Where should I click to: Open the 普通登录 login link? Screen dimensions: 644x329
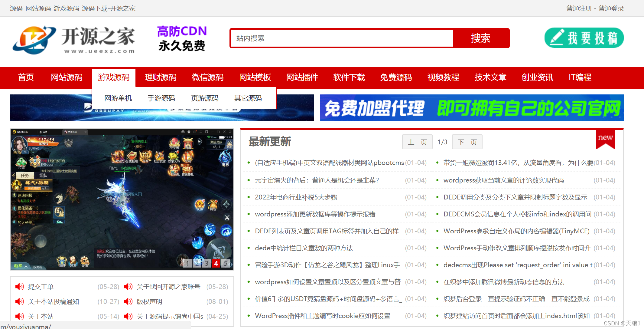tap(611, 8)
